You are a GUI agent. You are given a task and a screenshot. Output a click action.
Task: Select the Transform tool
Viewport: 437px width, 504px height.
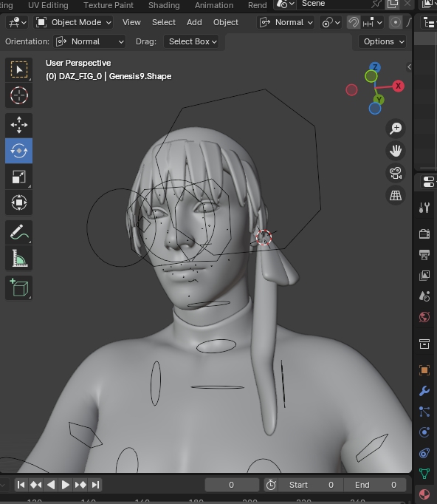point(19,202)
